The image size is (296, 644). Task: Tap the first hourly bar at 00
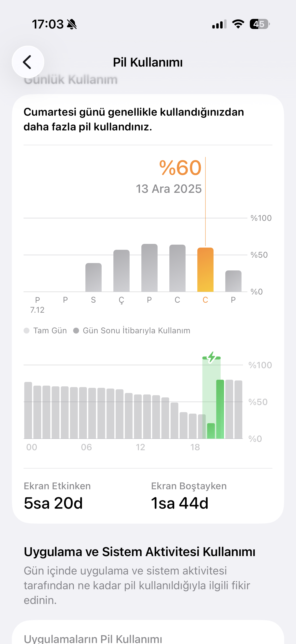click(28, 410)
